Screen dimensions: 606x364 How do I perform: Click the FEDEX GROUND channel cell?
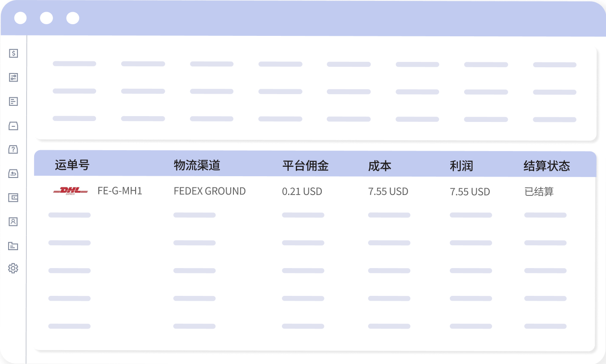[x=210, y=191]
